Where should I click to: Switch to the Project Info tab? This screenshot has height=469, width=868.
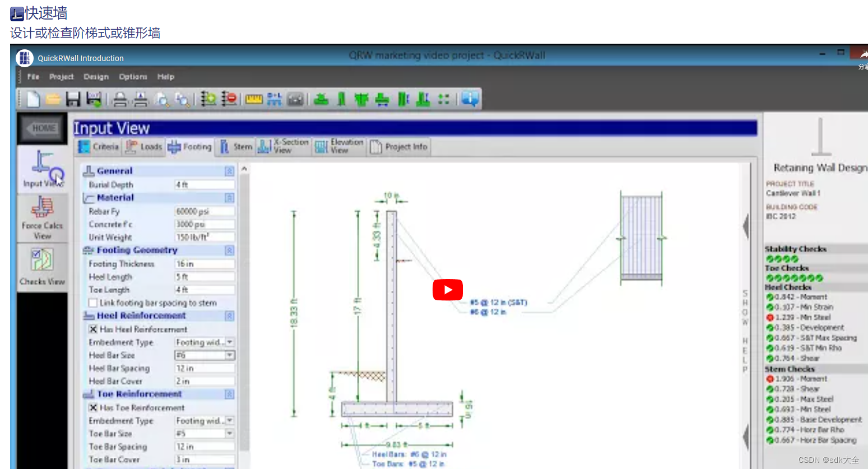point(399,147)
